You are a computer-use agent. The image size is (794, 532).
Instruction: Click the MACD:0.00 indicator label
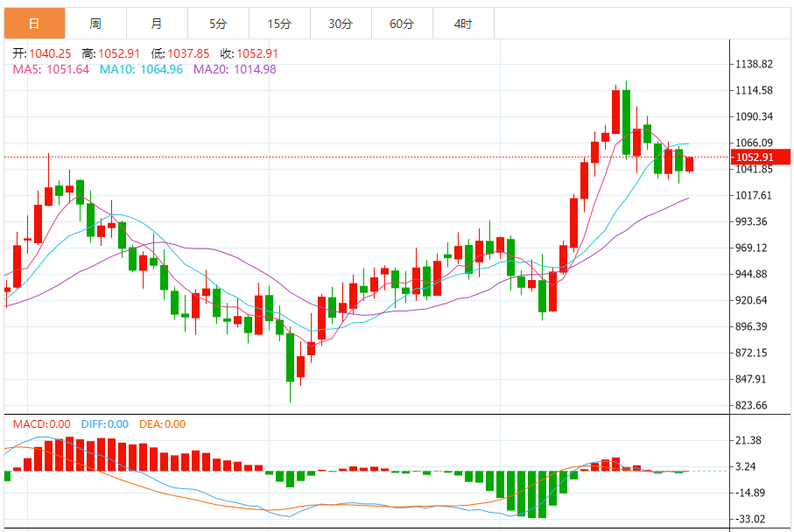click(x=41, y=424)
